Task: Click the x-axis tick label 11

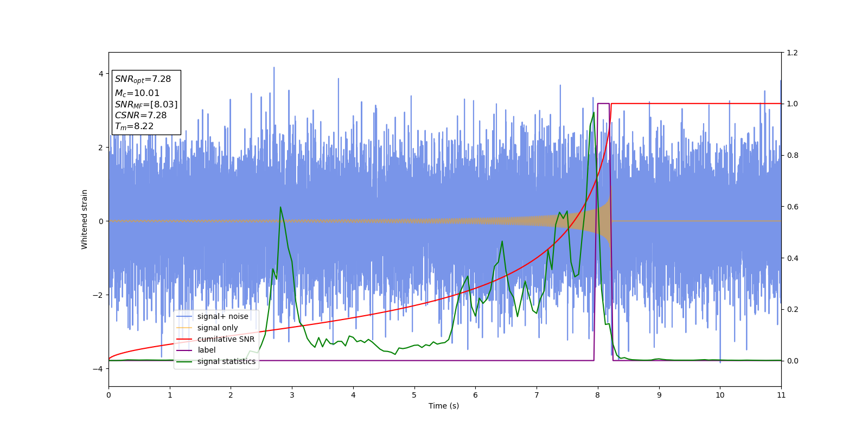Action: coord(781,395)
